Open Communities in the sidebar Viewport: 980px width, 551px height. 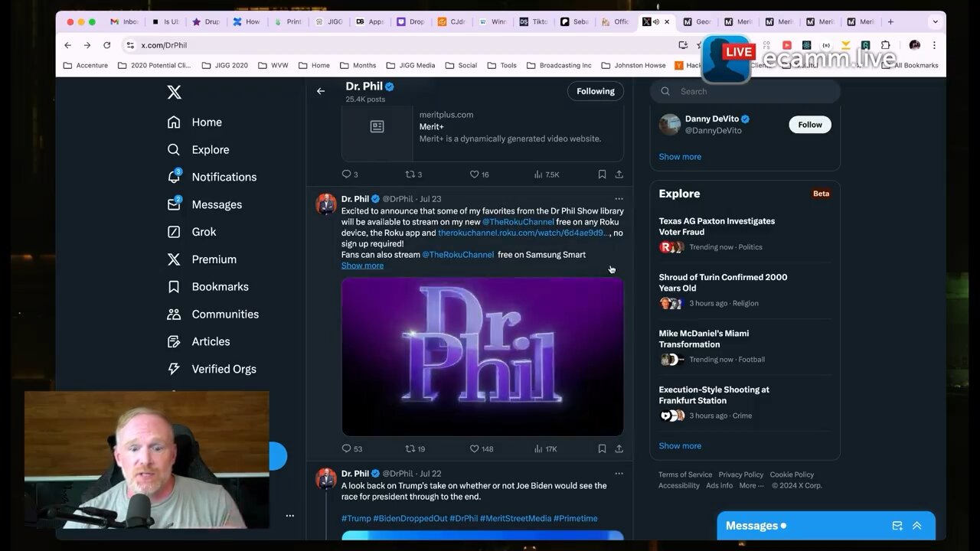[x=213, y=315]
